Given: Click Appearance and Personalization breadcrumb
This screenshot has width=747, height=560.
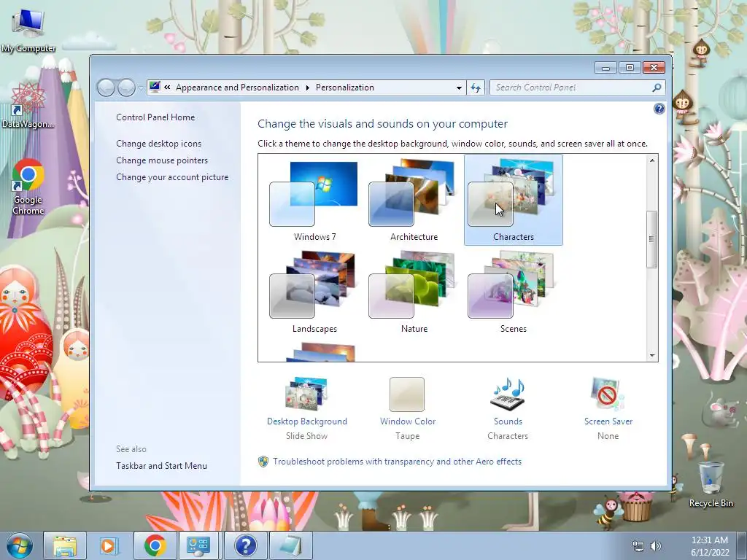Looking at the screenshot, I should point(237,87).
